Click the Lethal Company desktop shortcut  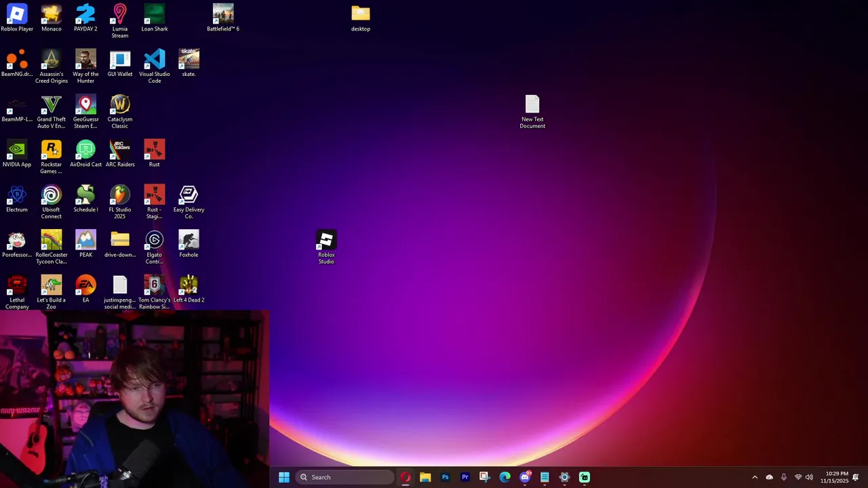point(17,292)
